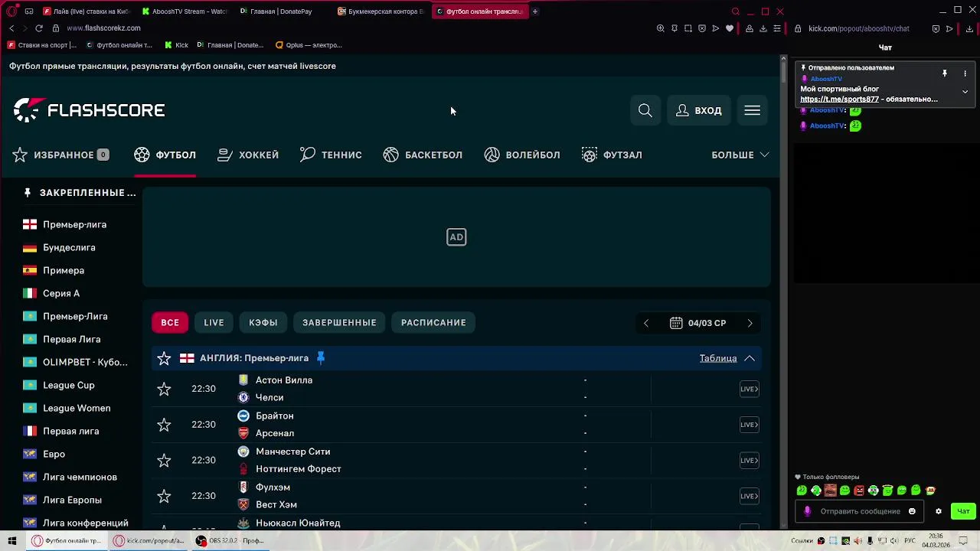Switch to the ЗАВЕРШЕННЫЕ filter

point(339,322)
